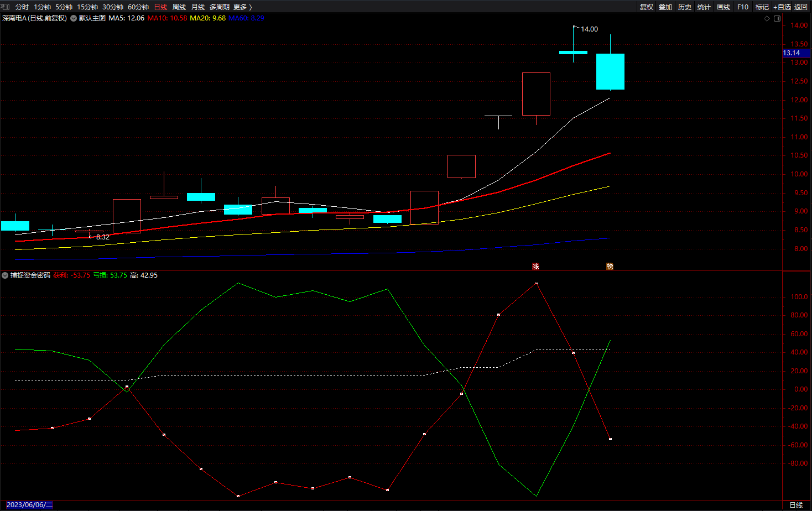Click the 亏损: 53.75 indicator value

click(x=110, y=275)
